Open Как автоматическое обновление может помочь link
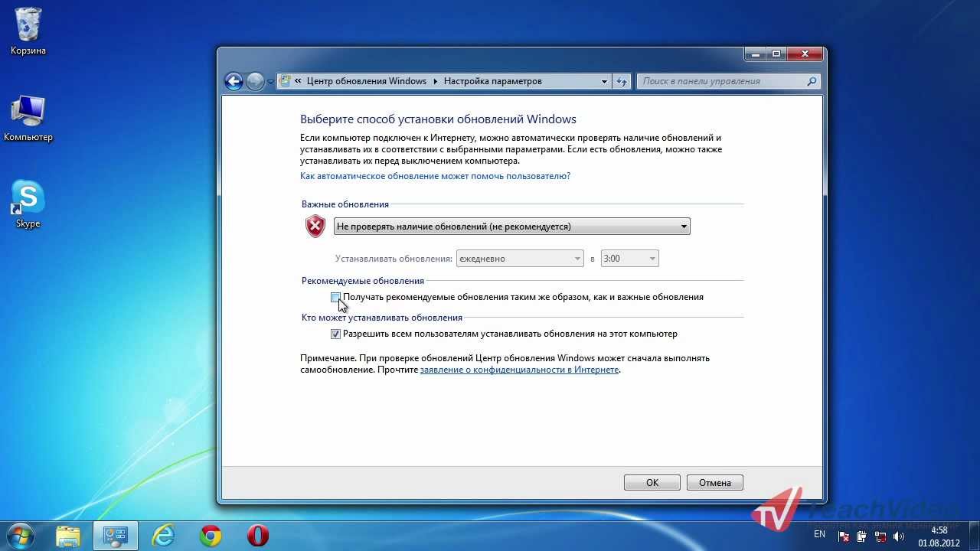 pyautogui.click(x=435, y=176)
